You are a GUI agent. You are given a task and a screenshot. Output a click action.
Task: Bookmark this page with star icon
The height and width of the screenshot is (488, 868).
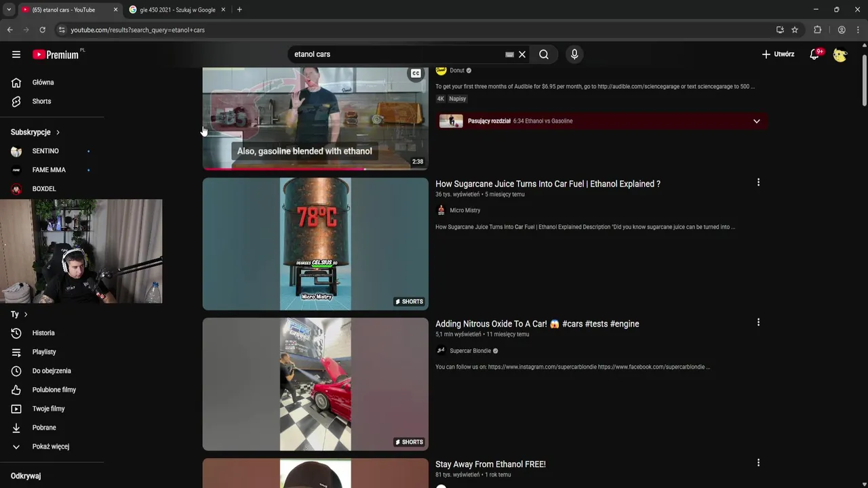795,30
